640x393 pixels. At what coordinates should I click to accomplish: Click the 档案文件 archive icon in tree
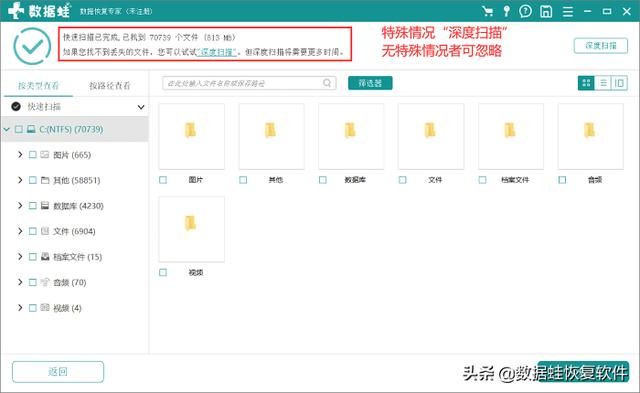(45, 256)
